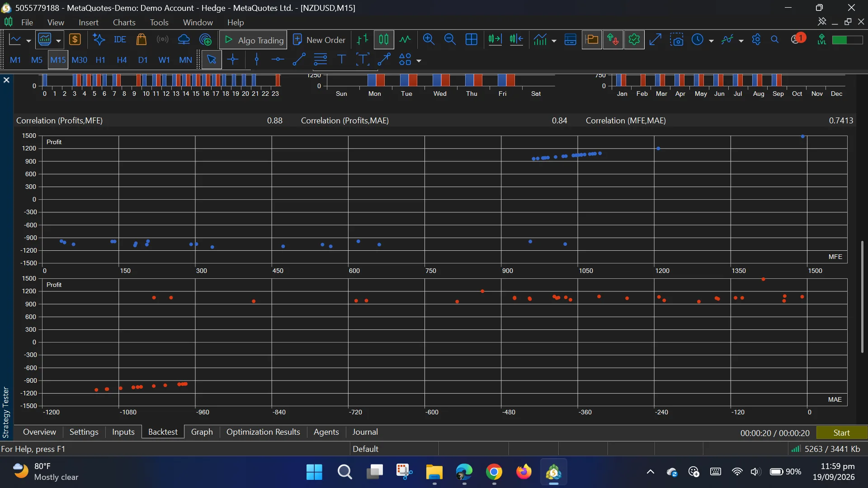Switch to the Graph tab
The height and width of the screenshot is (488, 868).
202,432
